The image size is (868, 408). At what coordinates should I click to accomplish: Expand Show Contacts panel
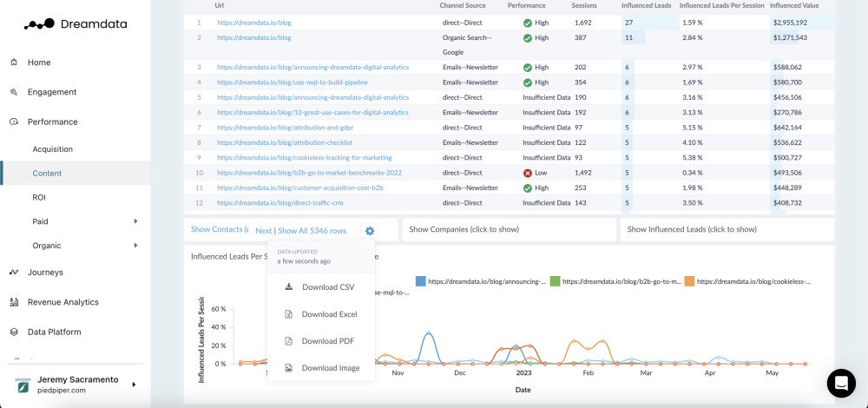219,229
